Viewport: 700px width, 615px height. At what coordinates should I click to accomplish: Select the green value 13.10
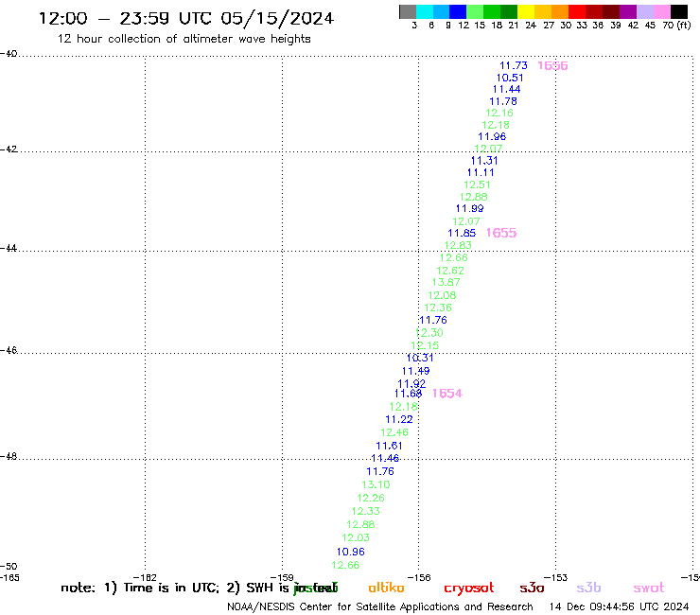[376, 484]
